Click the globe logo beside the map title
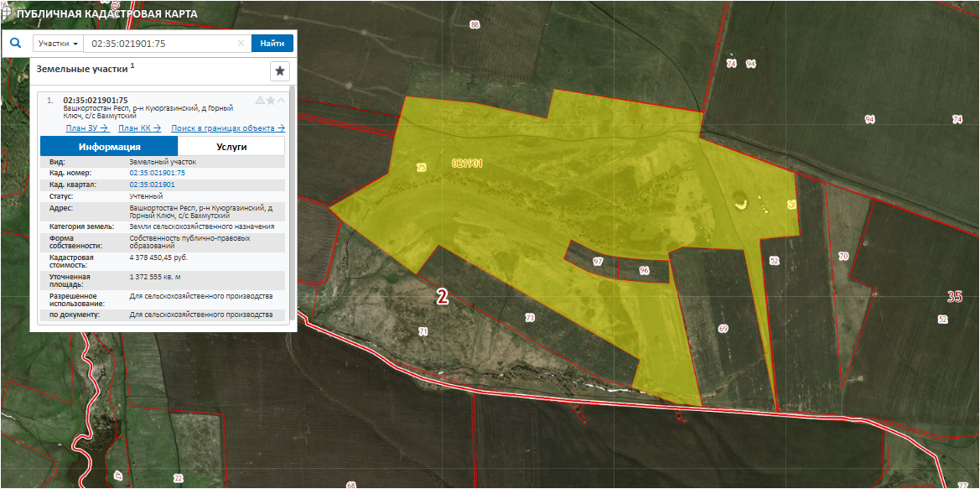The width and height of the screenshot is (980, 489). click(x=8, y=13)
